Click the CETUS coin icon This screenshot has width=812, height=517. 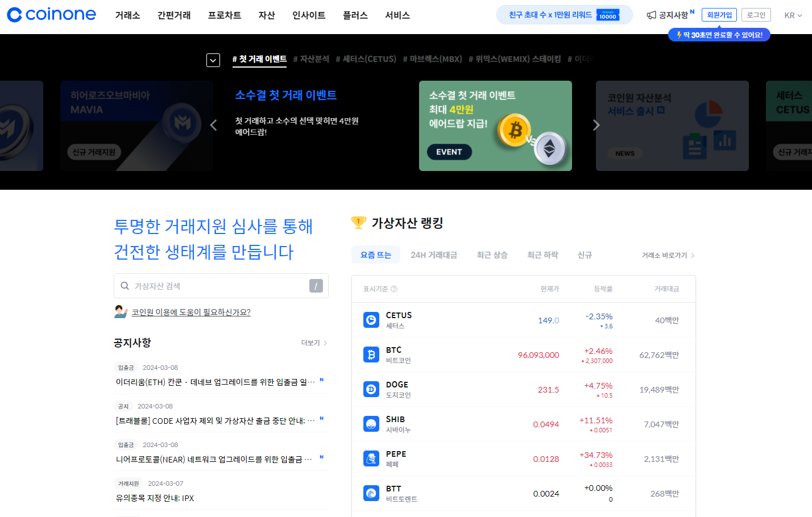(x=371, y=320)
